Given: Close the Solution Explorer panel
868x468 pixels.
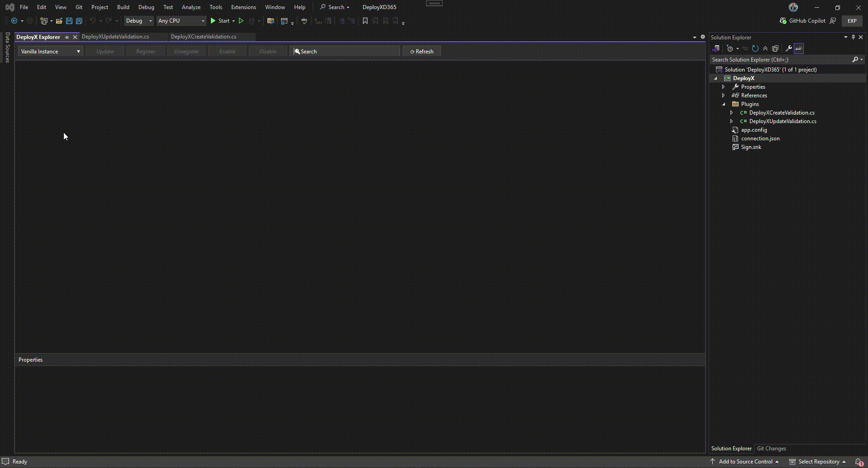Looking at the screenshot, I should coord(861,37).
